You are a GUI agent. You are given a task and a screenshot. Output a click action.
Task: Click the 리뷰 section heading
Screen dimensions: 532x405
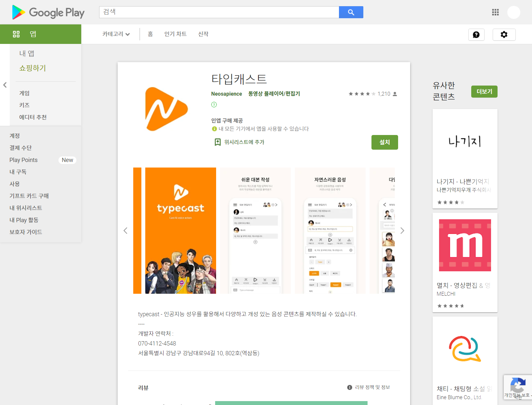(143, 388)
